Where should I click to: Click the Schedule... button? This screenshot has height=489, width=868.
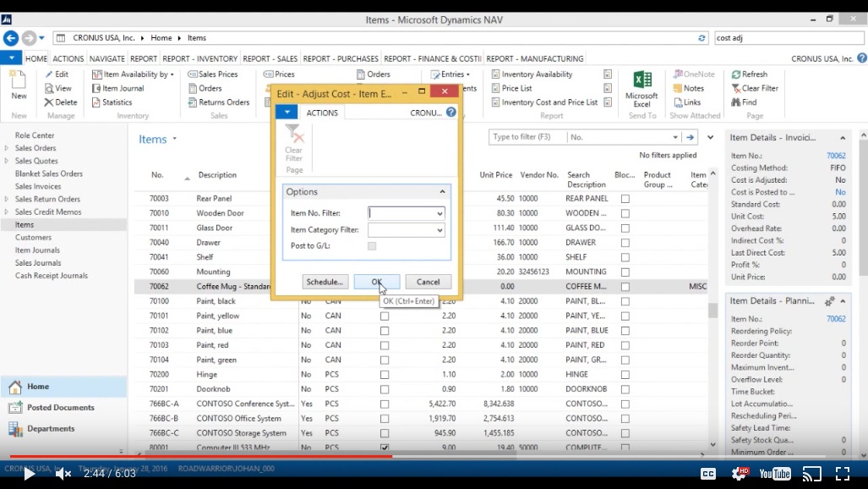tap(325, 282)
